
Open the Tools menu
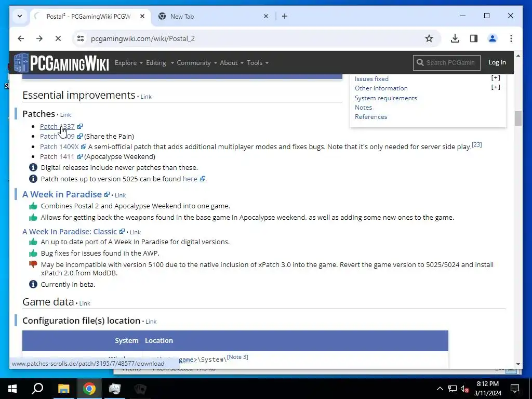point(258,63)
